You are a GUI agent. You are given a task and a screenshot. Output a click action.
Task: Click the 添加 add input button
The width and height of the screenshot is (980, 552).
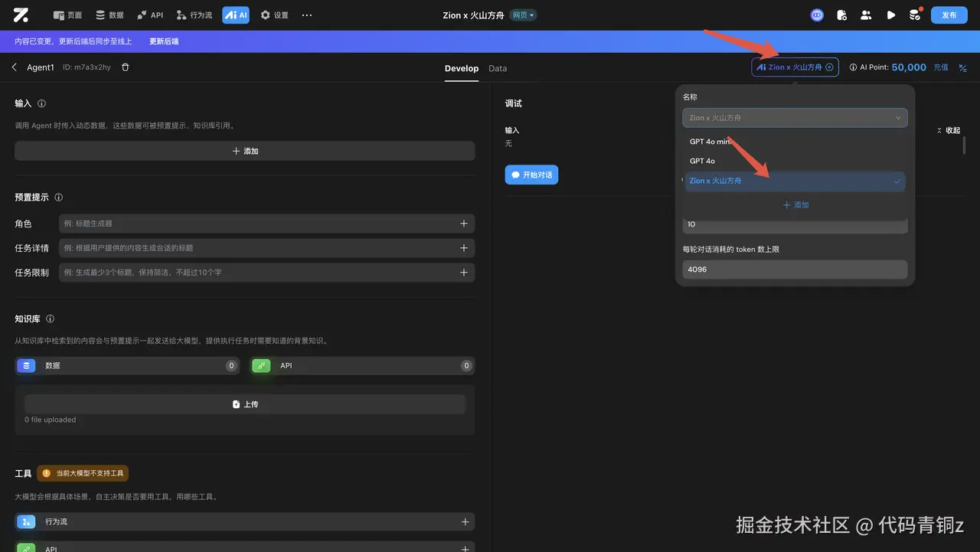click(x=245, y=151)
